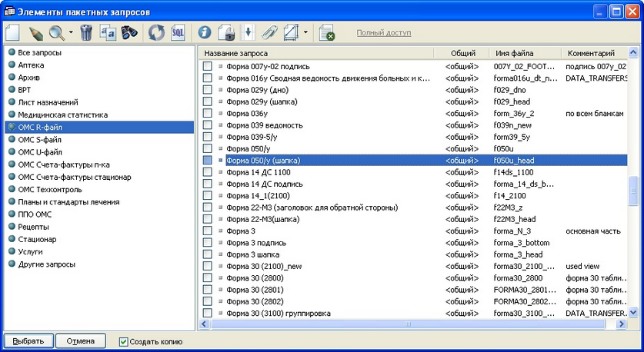Click the padlock document access icon
644x352 pixels.
pyautogui.click(x=226, y=32)
